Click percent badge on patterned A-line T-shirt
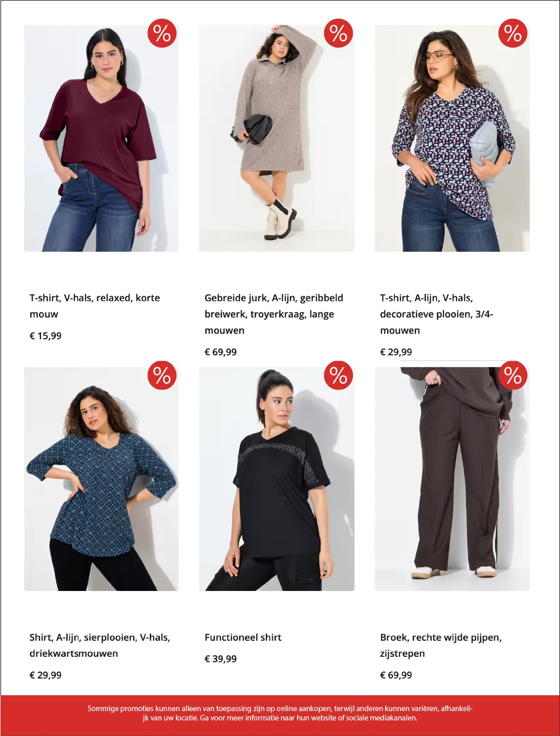The image size is (560, 736). (x=513, y=33)
